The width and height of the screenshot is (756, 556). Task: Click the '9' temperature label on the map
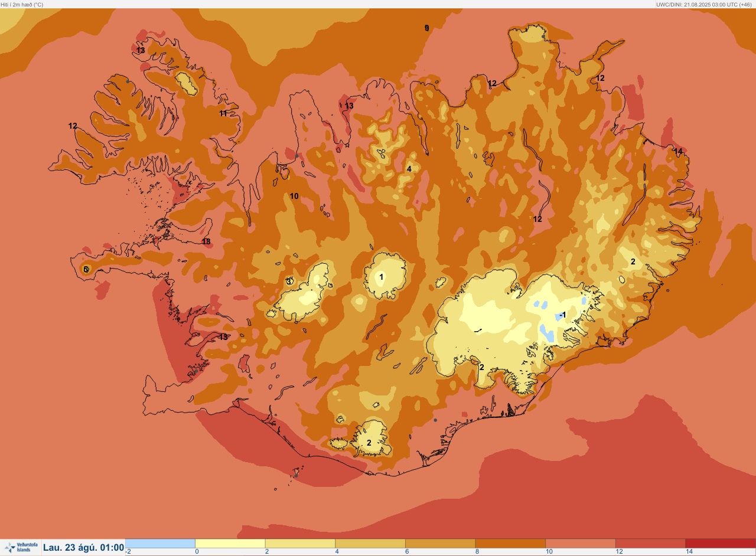coord(427,28)
